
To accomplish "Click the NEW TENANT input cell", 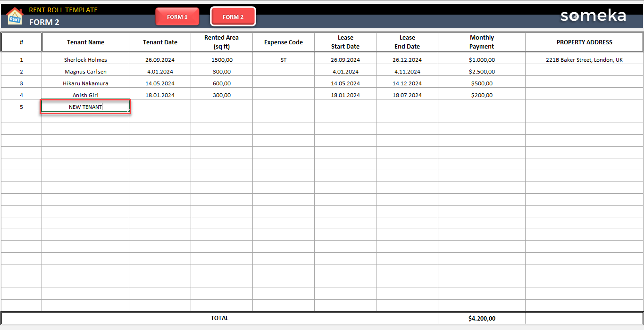I will [x=85, y=107].
